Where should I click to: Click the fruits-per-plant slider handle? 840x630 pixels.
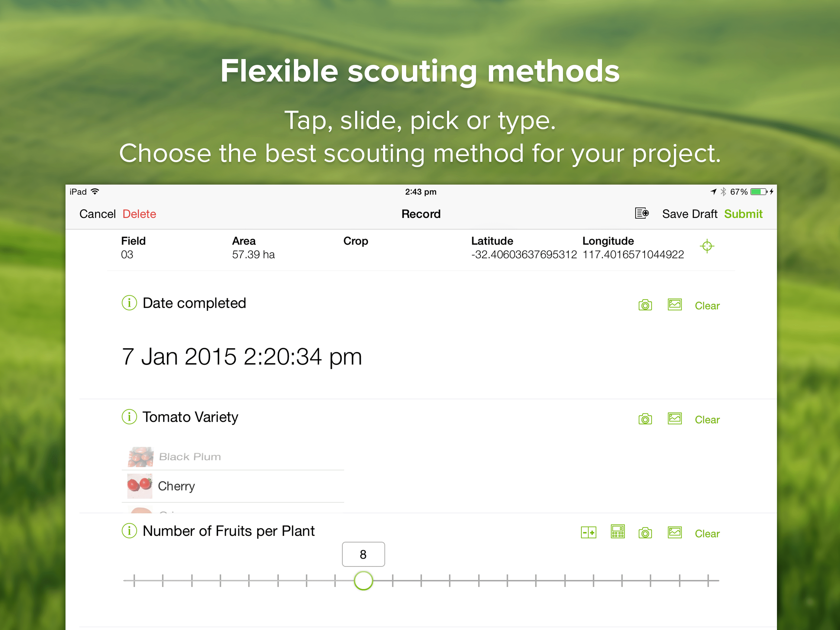pos(363,580)
